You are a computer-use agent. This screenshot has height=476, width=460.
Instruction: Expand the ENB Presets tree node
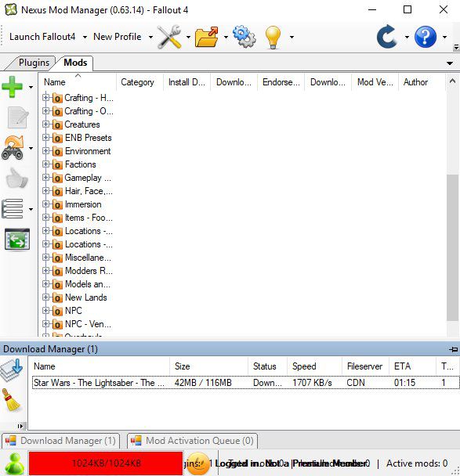(x=45, y=138)
